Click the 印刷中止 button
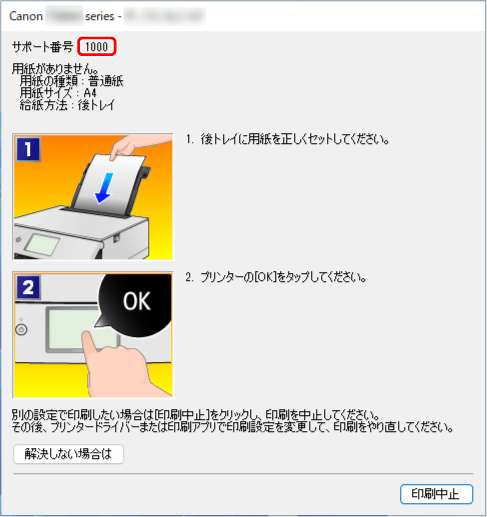 click(x=436, y=494)
